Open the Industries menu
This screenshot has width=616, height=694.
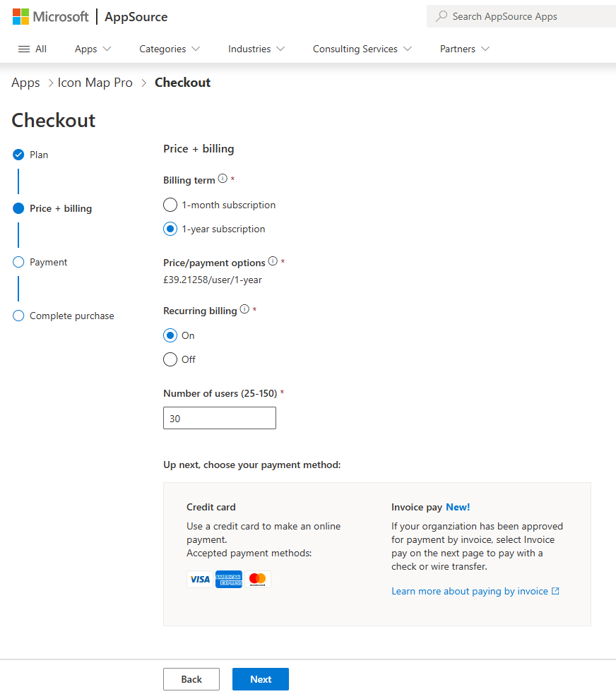(256, 49)
